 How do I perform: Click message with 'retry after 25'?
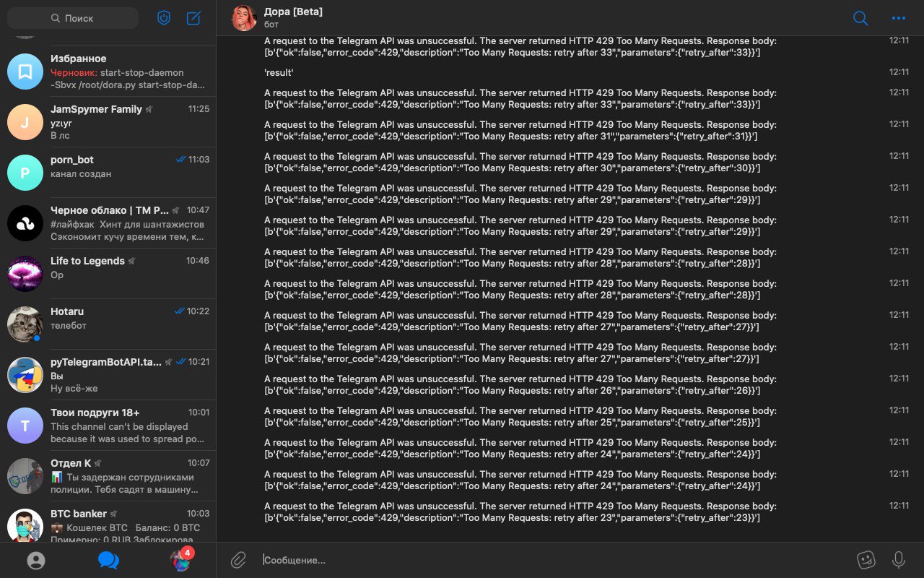520,416
